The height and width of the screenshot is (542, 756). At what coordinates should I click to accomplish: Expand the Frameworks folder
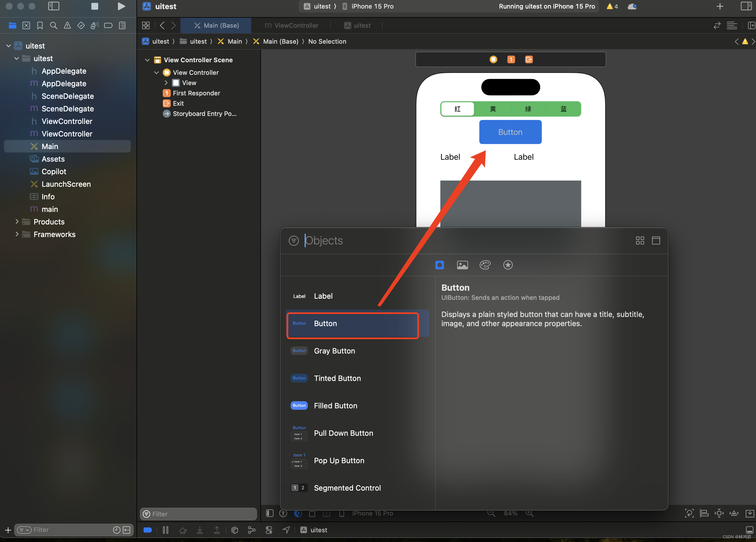click(x=17, y=234)
